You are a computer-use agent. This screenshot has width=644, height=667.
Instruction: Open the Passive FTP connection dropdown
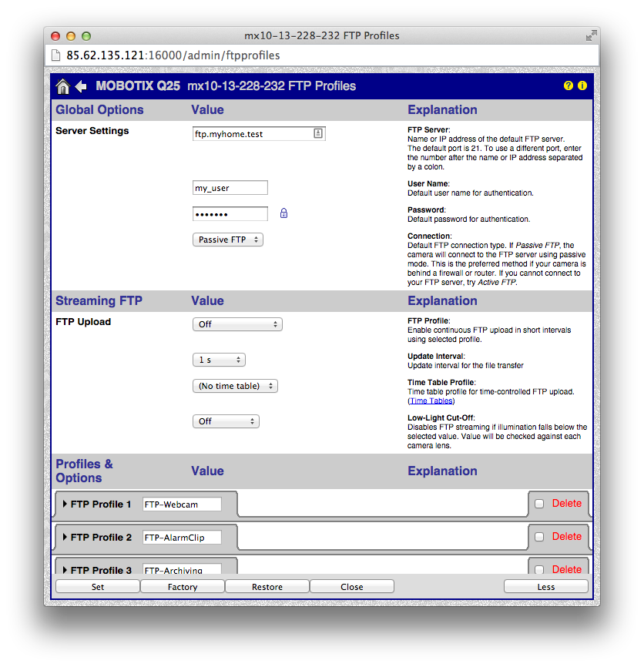[227, 240]
